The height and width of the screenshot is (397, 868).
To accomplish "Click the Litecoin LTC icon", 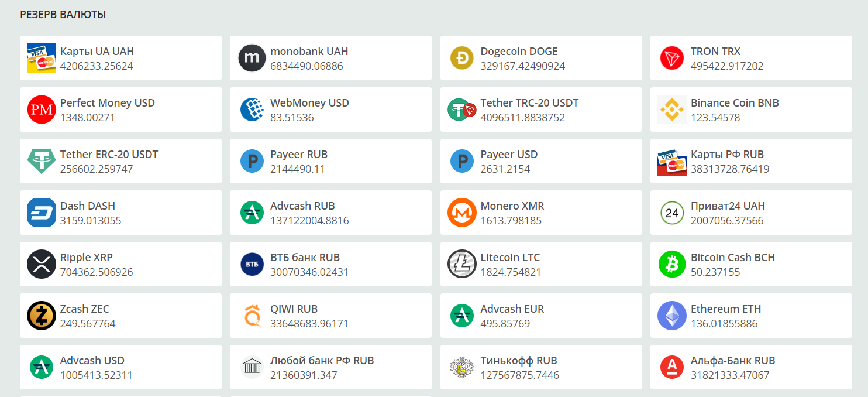I will [x=462, y=264].
